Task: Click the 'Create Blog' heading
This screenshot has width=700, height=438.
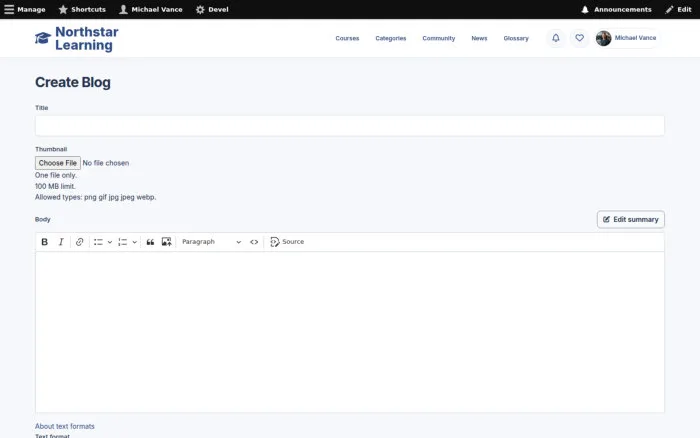Action: 73,82
